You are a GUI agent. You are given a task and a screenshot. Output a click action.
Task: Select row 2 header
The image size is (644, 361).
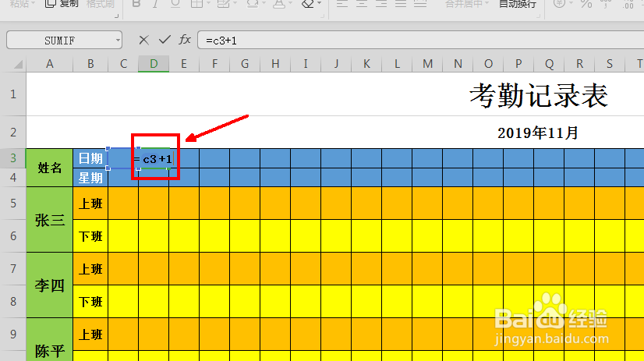pos(13,133)
